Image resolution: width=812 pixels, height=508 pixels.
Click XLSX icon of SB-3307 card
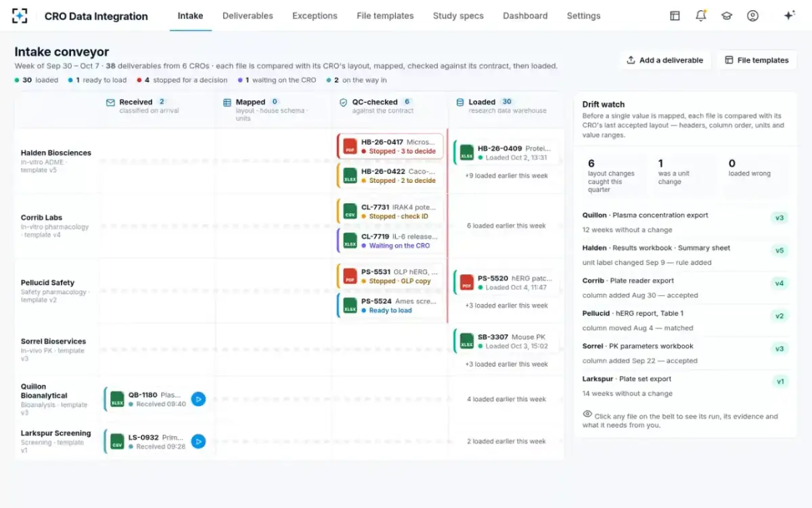[x=467, y=341]
